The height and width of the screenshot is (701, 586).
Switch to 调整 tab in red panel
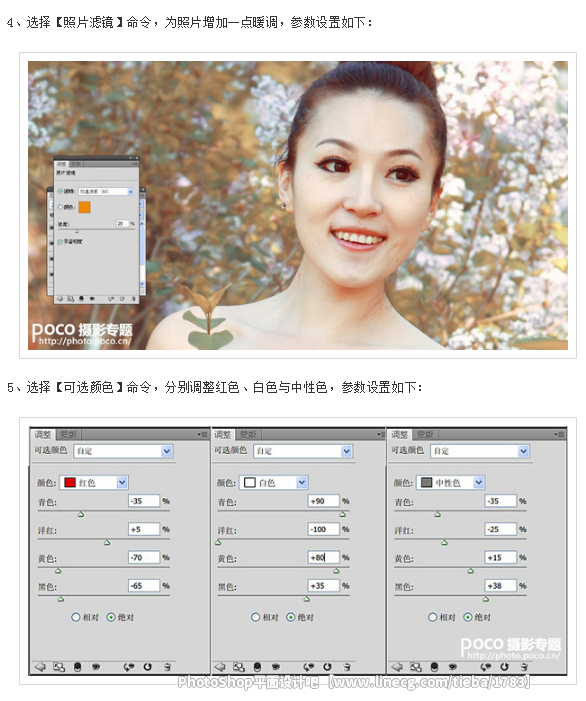43,435
